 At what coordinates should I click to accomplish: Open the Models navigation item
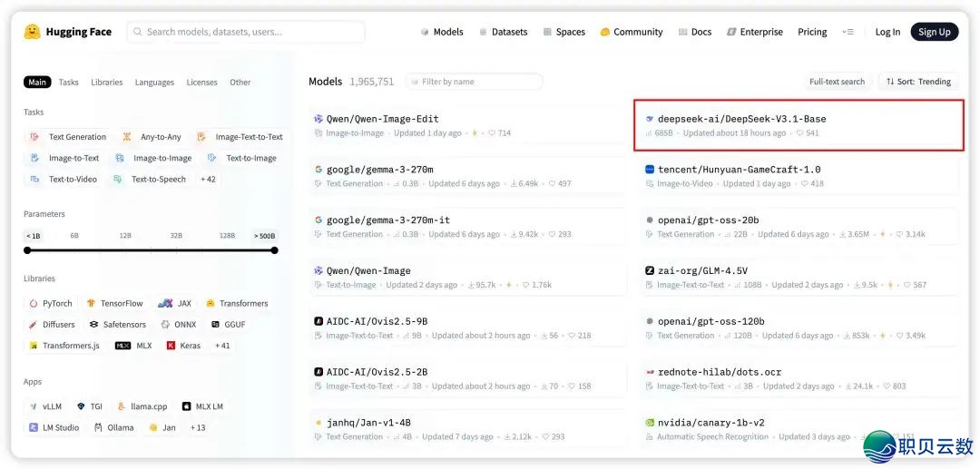point(442,32)
